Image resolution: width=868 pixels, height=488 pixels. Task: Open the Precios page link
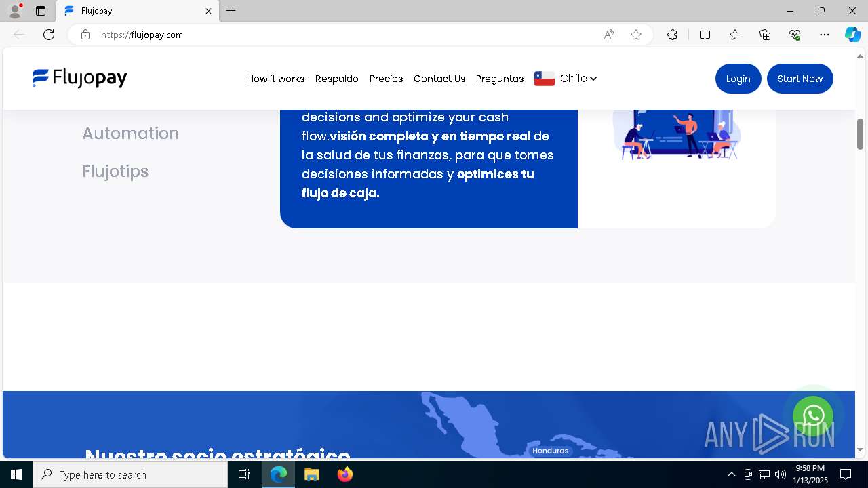click(x=387, y=79)
